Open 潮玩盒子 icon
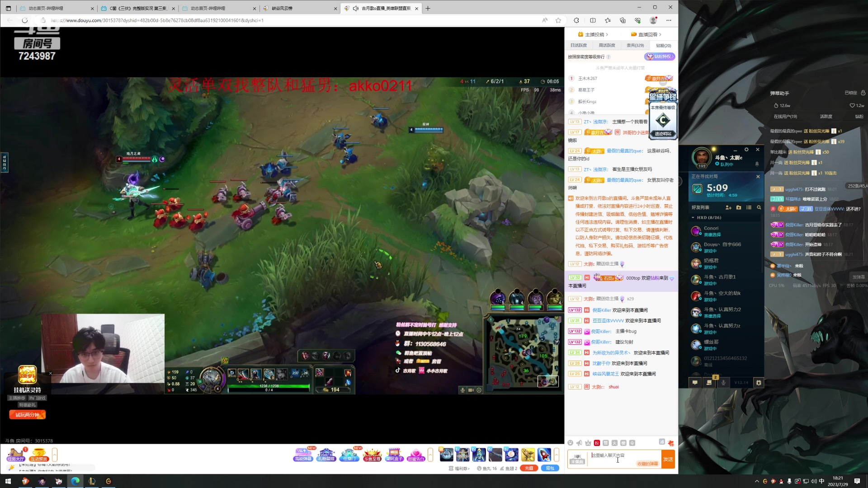 [x=394, y=454]
